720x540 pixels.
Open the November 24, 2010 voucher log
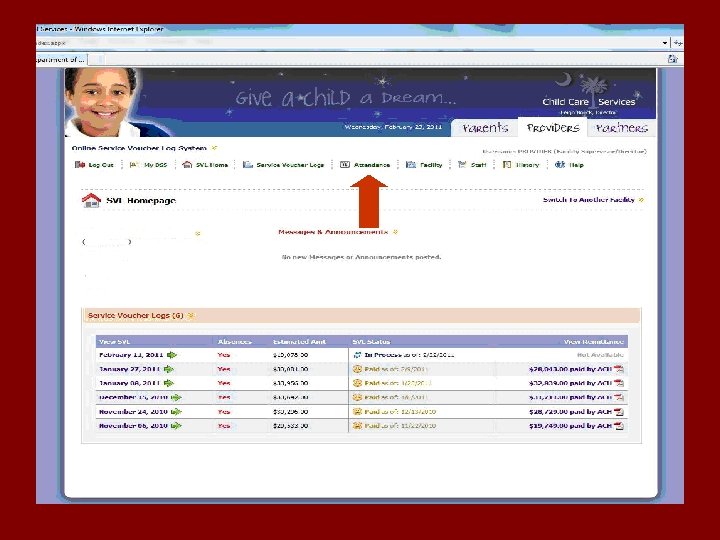click(x=133, y=412)
